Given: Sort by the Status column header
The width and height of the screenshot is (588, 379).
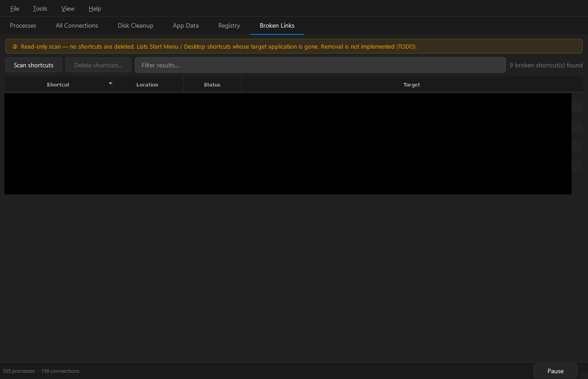Looking at the screenshot, I should tap(212, 85).
